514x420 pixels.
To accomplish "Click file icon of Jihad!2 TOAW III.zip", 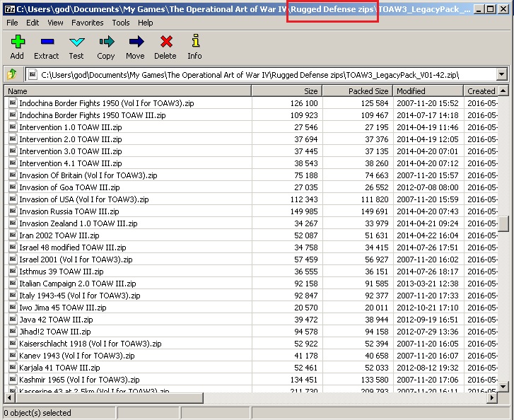I will pyautogui.click(x=13, y=331).
